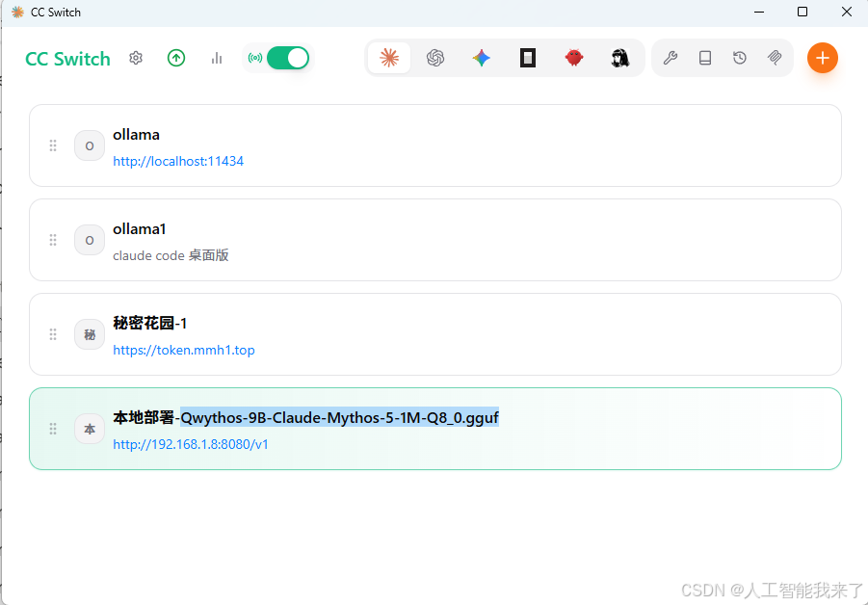The height and width of the screenshot is (605, 868).
Task: Select the black square app tab
Action: click(528, 58)
